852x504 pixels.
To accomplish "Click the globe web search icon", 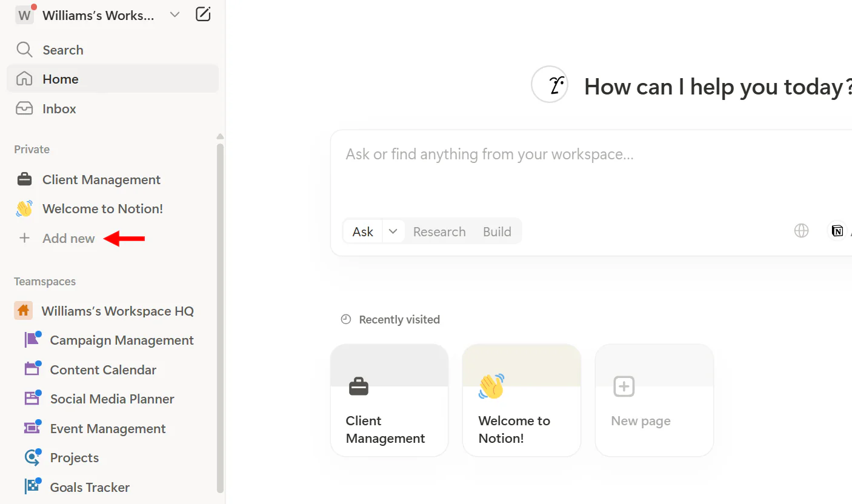I will click(801, 231).
